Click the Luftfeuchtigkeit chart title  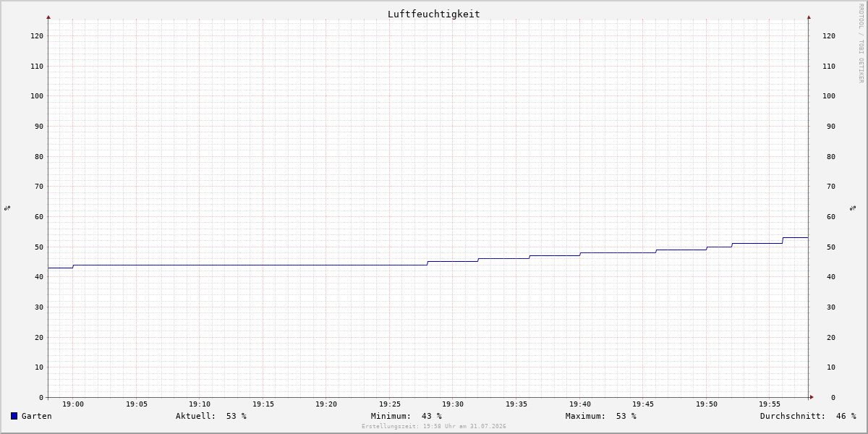point(433,14)
